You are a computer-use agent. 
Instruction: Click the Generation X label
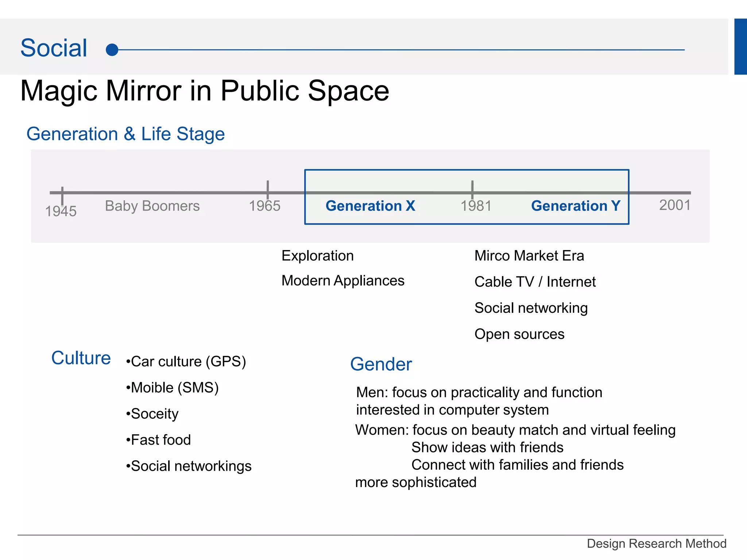(370, 206)
